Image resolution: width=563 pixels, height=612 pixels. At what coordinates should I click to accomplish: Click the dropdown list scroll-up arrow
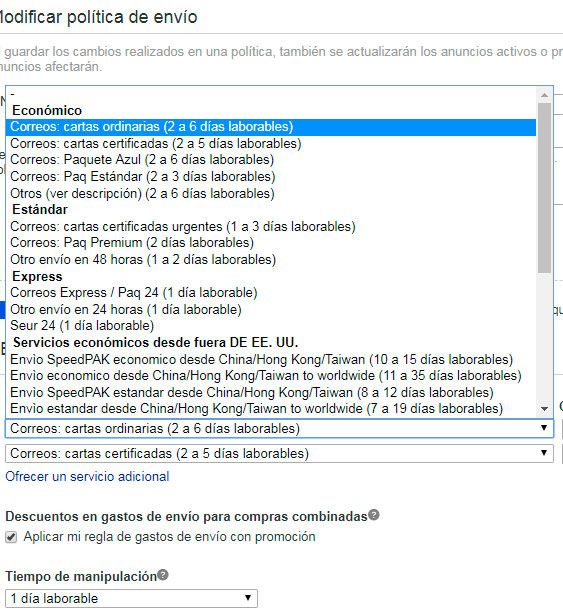[x=544, y=95]
